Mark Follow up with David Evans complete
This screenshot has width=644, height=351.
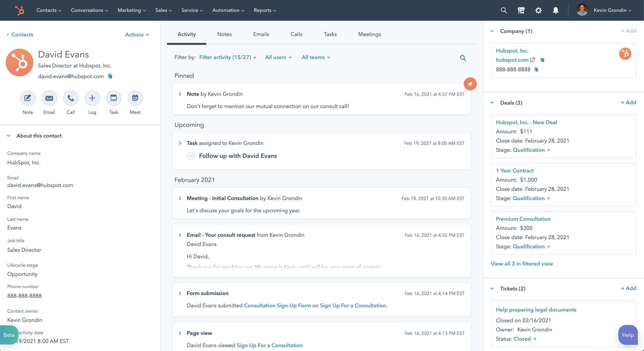coord(191,156)
